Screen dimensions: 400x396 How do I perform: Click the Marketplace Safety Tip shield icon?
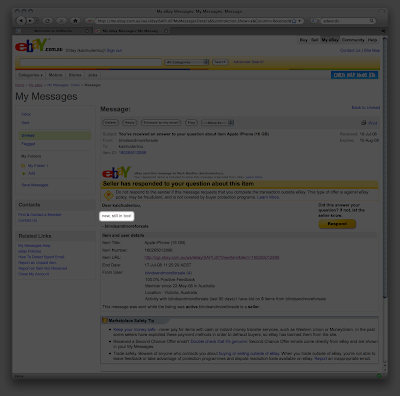pos(105,321)
